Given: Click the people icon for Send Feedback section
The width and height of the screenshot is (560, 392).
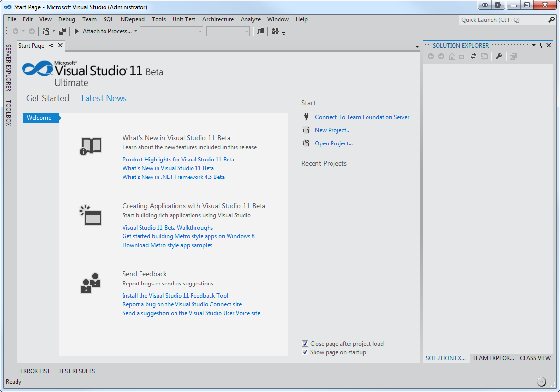Looking at the screenshot, I should [90, 283].
